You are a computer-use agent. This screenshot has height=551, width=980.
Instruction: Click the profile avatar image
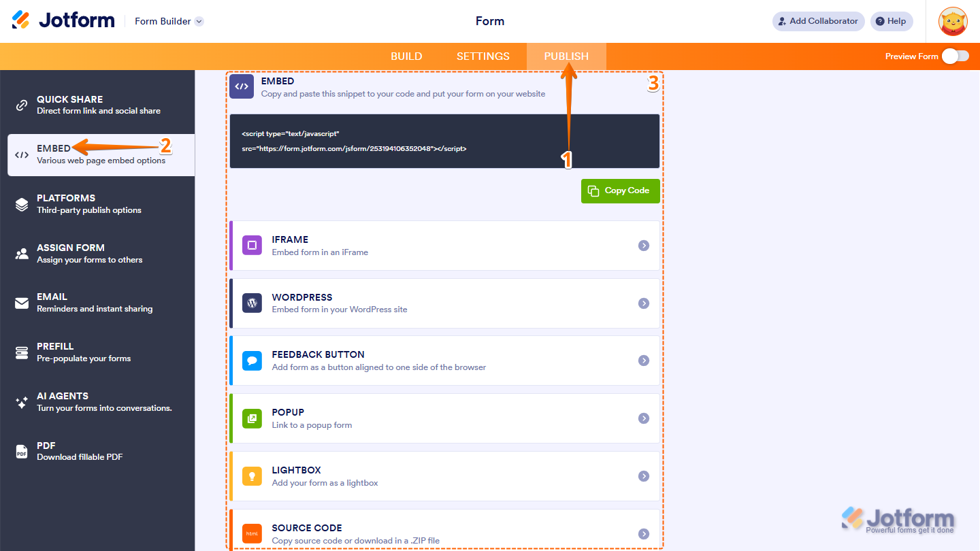coord(953,21)
